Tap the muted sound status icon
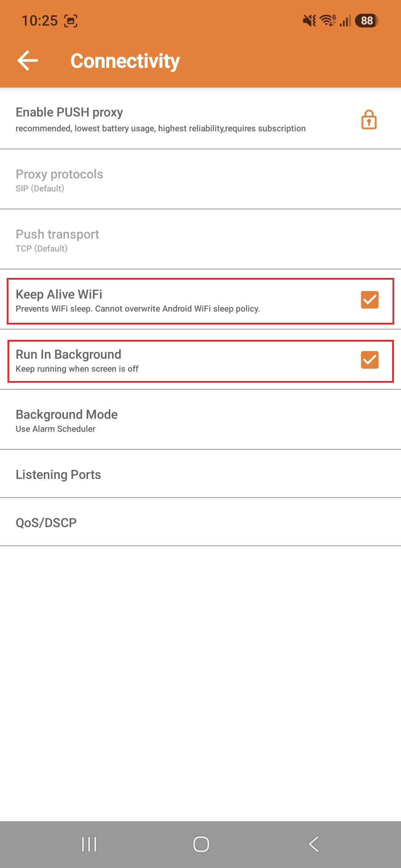This screenshot has height=868, width=401. [309, 21]
